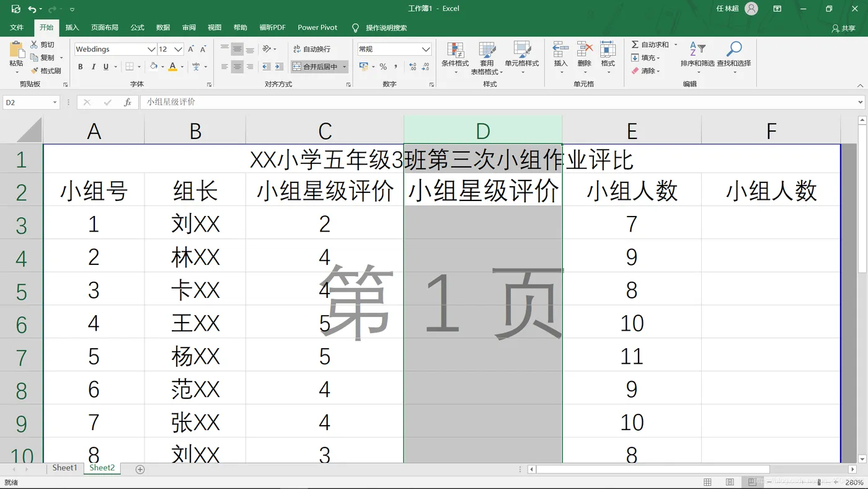Click the Insert Function fx icon
This screenshot has height=489, width=868.
coord(128,102)
